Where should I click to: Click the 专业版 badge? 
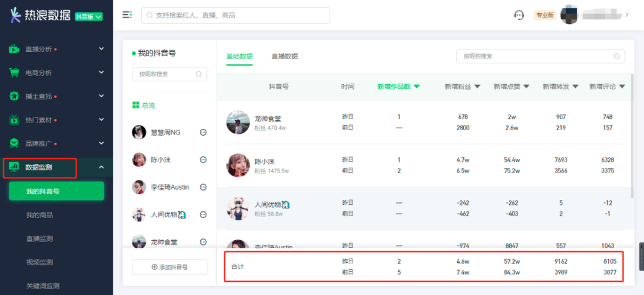544,15
